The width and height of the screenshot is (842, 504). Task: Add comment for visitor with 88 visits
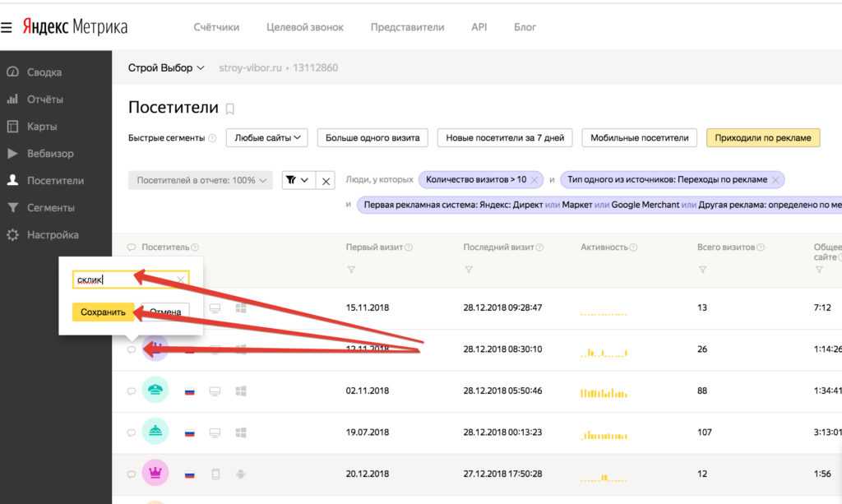[131, 391]
